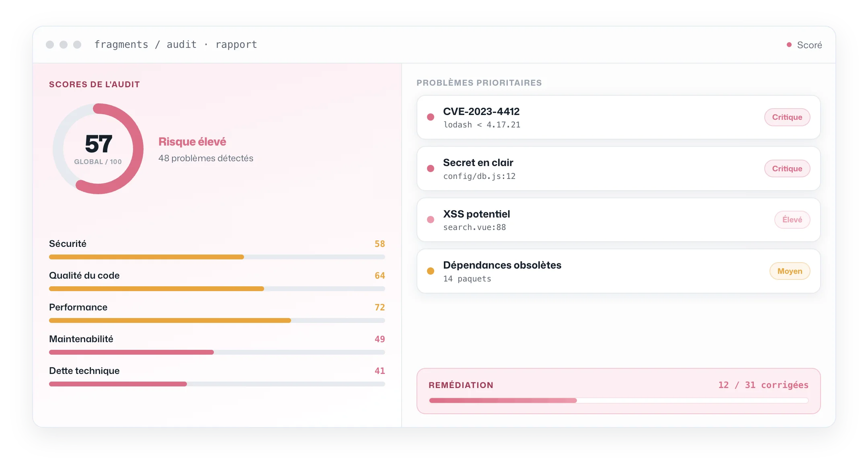Click the global score 57 donut gauge

tap(98, 149)
